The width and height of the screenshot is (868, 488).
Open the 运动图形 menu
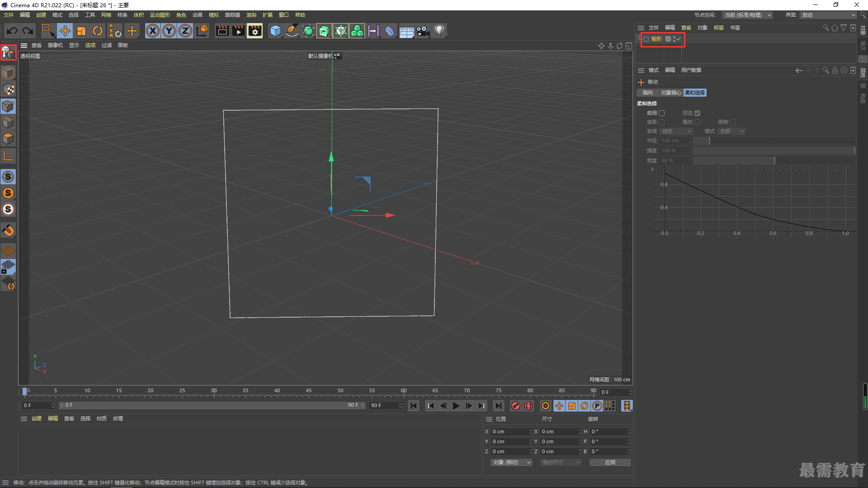(160, 15)
